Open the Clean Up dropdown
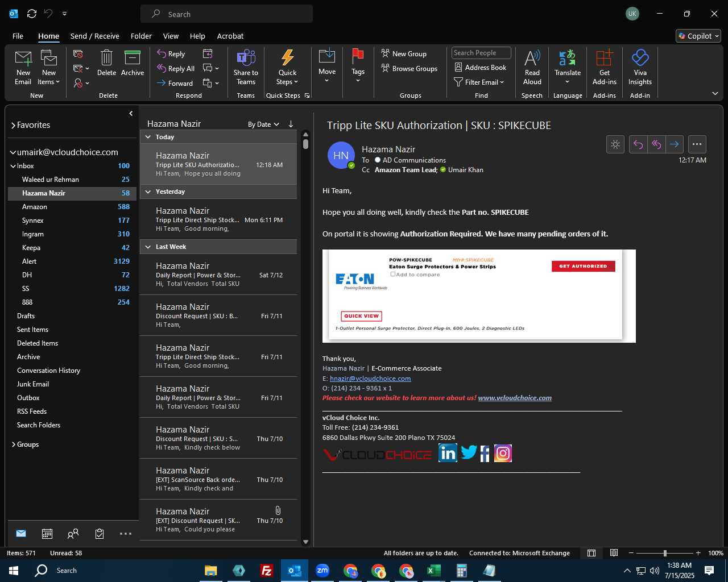Image resolution: width=728 pixels, height=582 pixels. 81,69
